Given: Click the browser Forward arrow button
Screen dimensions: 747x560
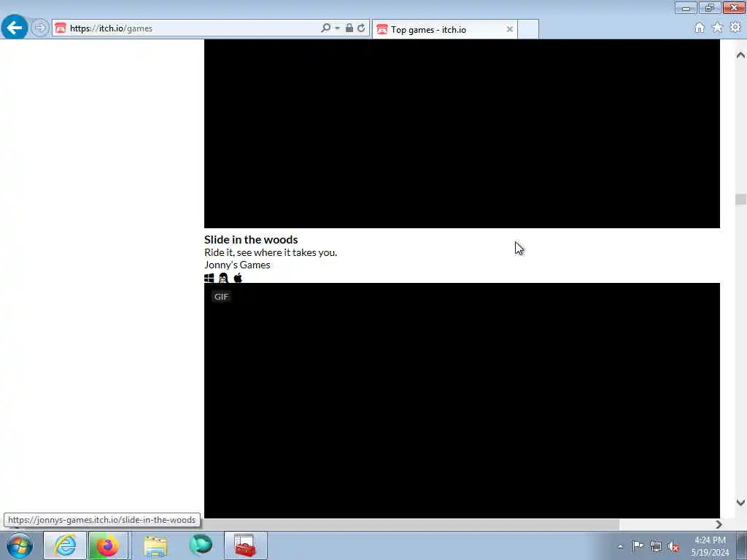Looking at the screenshot, I should pyautogui.click(x=40, y=28).
